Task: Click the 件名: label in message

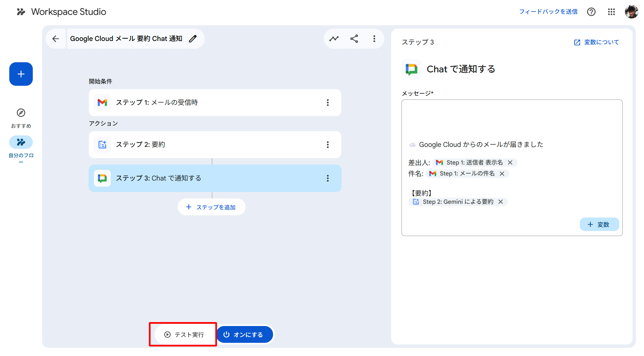Action: click(x=416, y=174)
